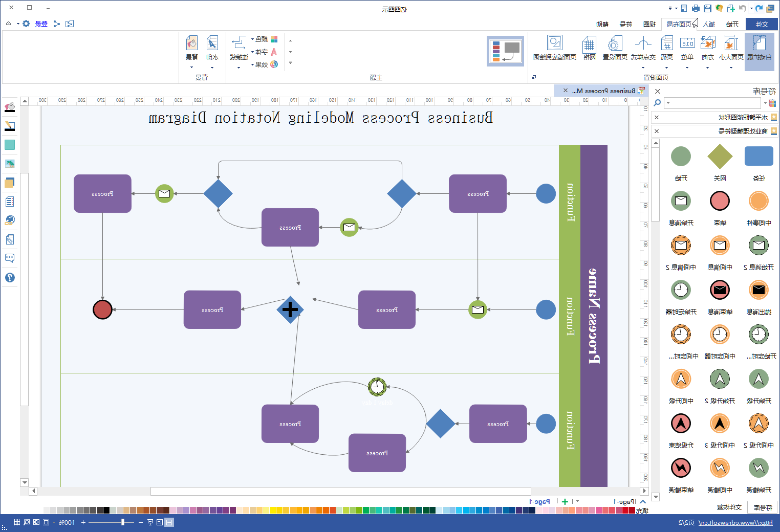
Task: Click the 页面大小 page size icon
Action: 731,44
